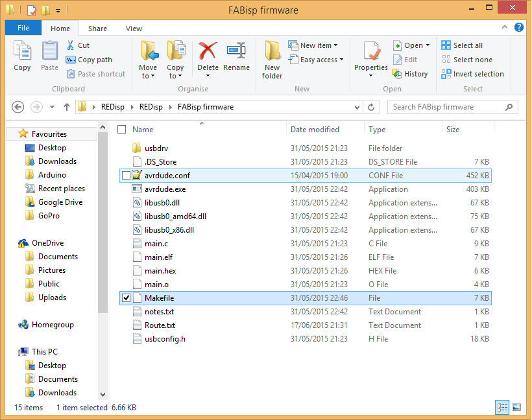Screen dimensions: 532x420
Task: Switch to the View ribbon tab
Action: (134, 29)
